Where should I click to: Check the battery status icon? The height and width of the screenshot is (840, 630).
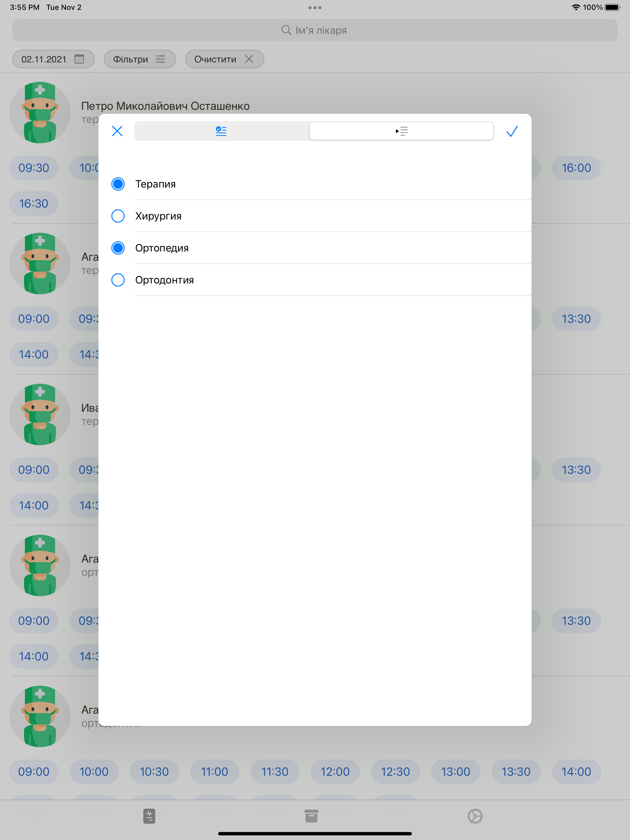pos(612,7)
